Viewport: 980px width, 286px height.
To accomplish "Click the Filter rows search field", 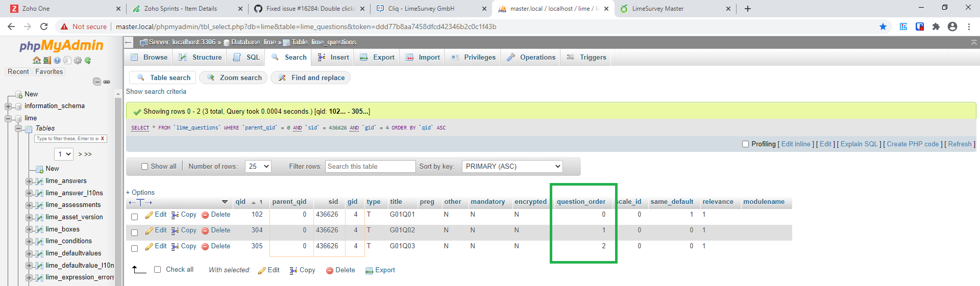I will [370, 166].
